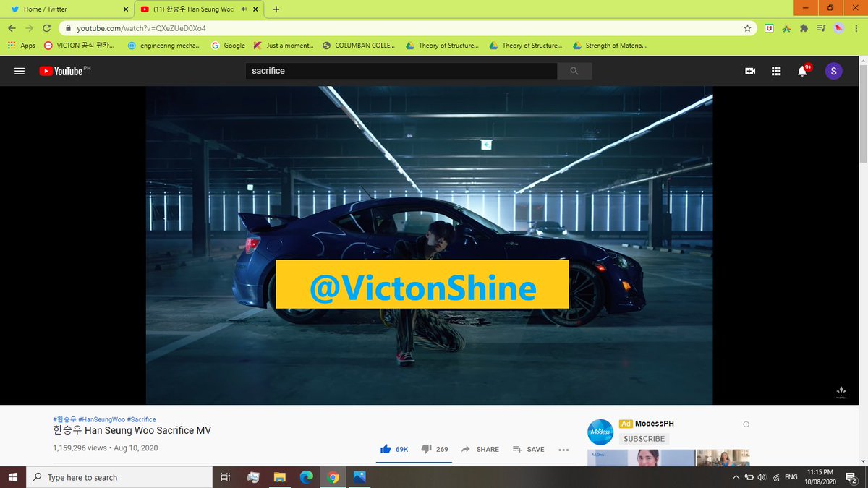Screen dimensions: 868x488
Task: Open the account avatar S menu
Action: coord(833,71)
